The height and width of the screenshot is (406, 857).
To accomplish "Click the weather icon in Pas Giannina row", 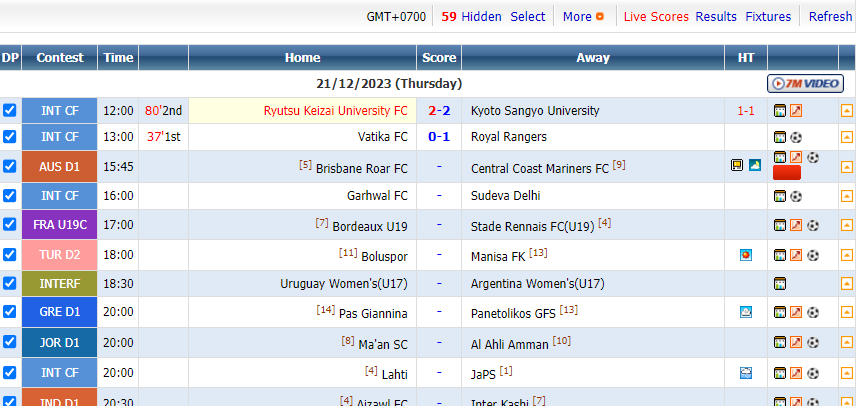I will pyautogui.click(x=746, y=312).
